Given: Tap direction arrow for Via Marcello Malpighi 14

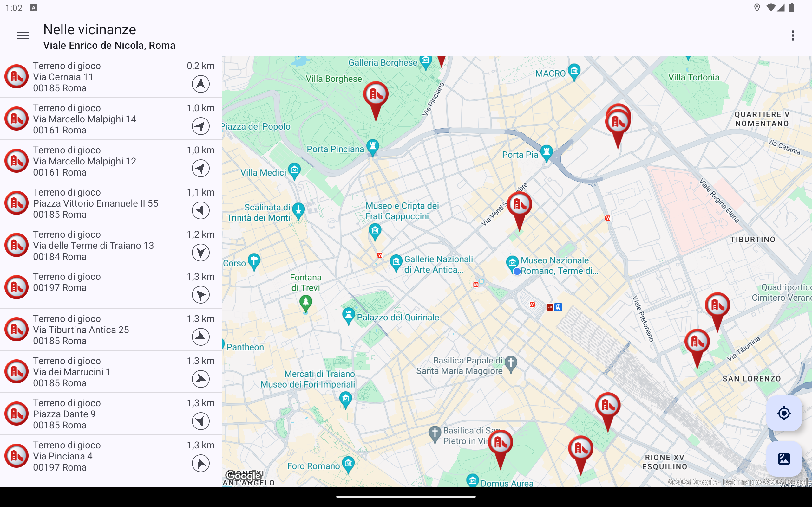Looking at the screenshot, I should click(201, 126).
